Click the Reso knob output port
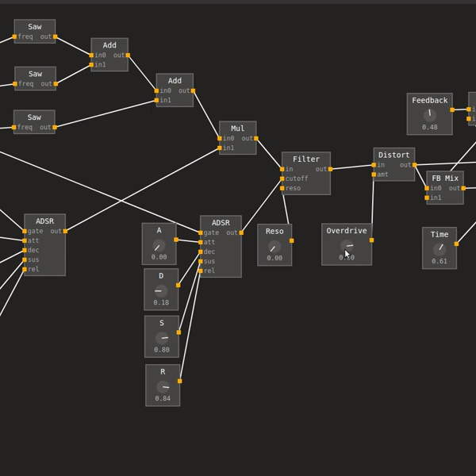This screenshot has width=476, height=476. [292, 240]
